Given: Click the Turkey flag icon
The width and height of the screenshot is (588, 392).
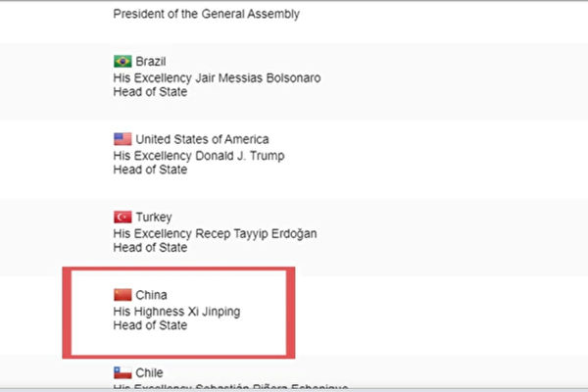Looking at the screenshot, I should pyautogui.click(x=122, y=217).
